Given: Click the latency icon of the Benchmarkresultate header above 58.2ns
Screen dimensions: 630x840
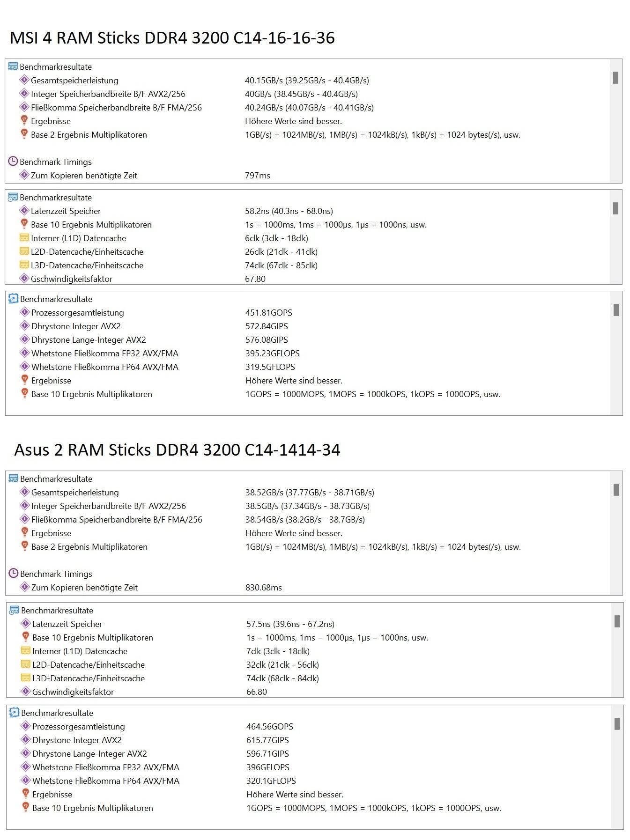Looking at the screenshot, I should tap(13, 197).
